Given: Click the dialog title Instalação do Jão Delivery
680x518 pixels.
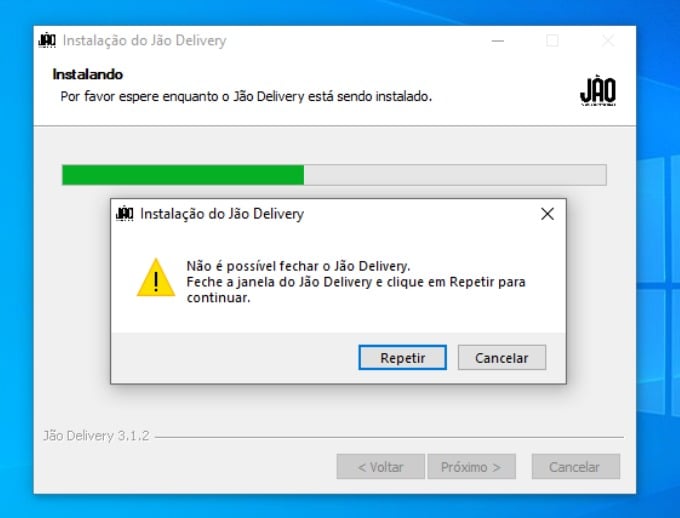Looking at the screenshot, I should pos(222,214).
